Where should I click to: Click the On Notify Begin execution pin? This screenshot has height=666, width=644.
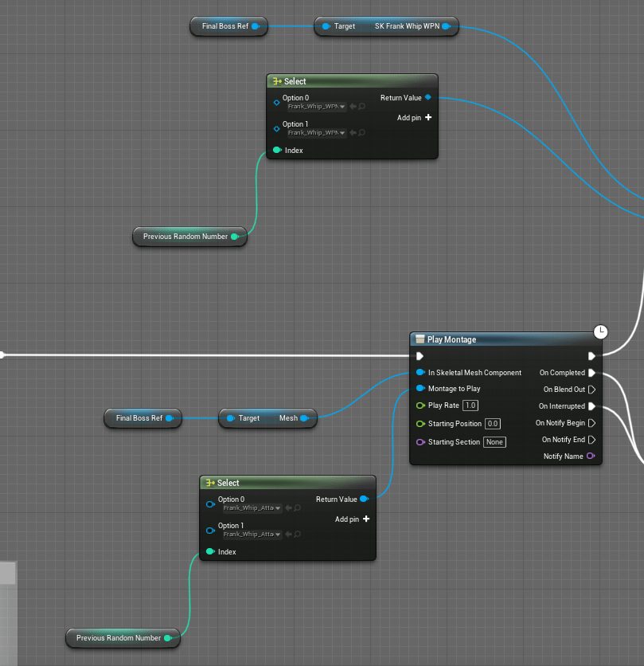[x=591, y=423]
